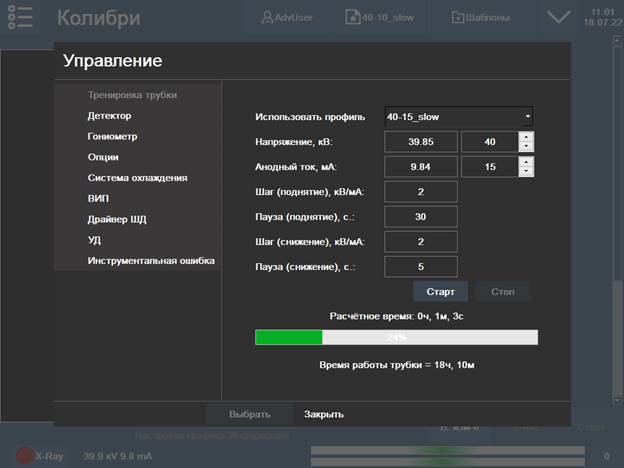Click the Закрыть button
Screen dimensions: 624x468
click(x=324, y=414)
